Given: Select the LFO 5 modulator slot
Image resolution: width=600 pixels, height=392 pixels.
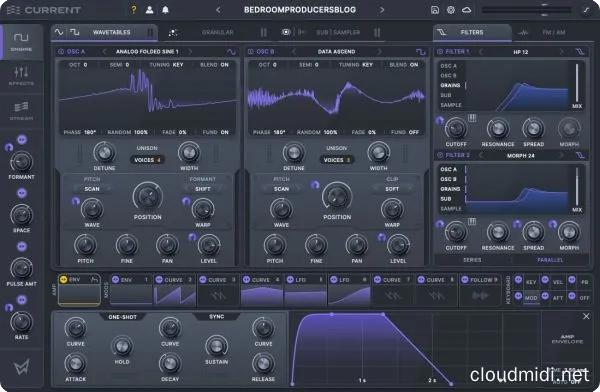Looking at the screenshot, I should [x=305, y=290].
